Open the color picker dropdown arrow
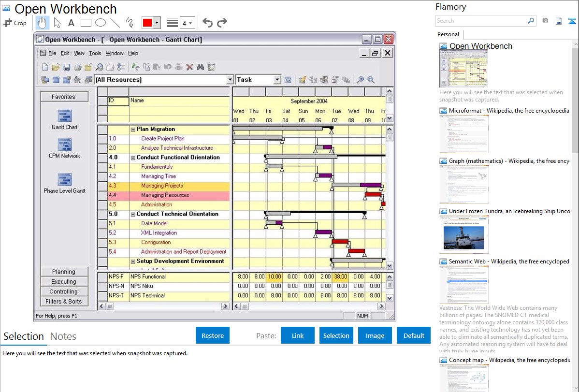The height and width of the screenshot is (392, 579). (157, 23)
